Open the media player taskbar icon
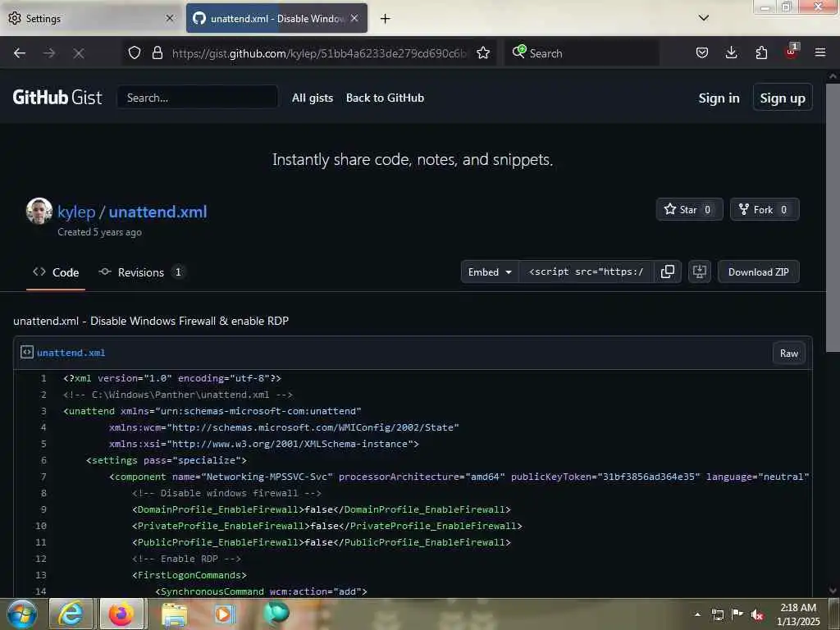 225,614
